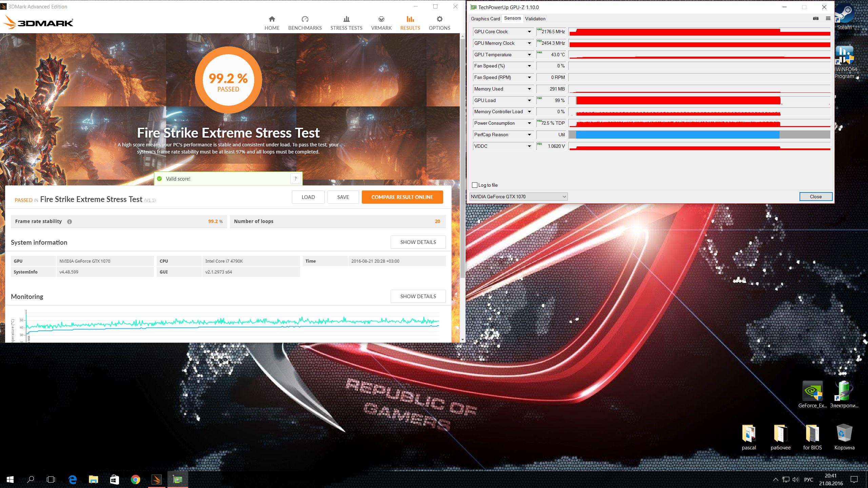
Task: Open the HOME icon in 3DMark
Action: click(272, 19)
